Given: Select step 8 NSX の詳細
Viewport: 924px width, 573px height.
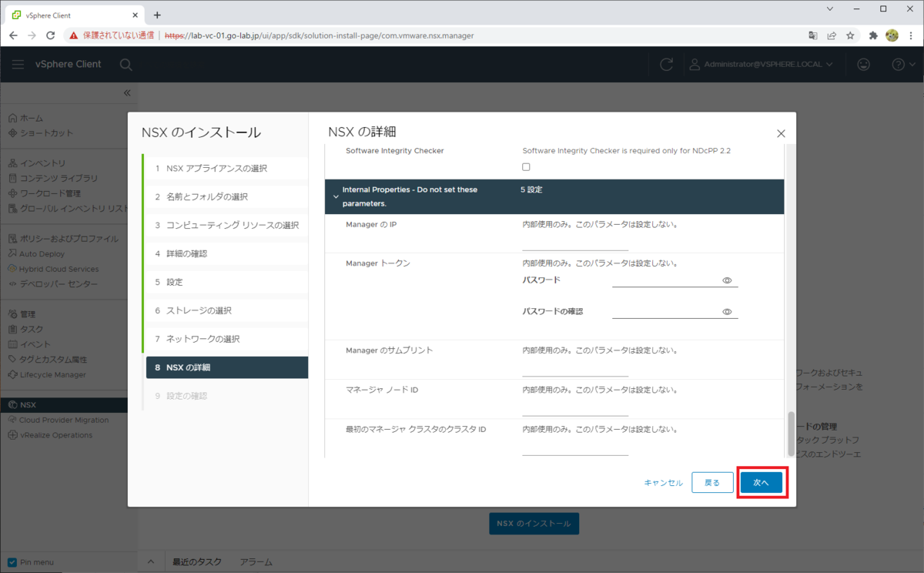Looking at the screenshot, I should (227, 367).
